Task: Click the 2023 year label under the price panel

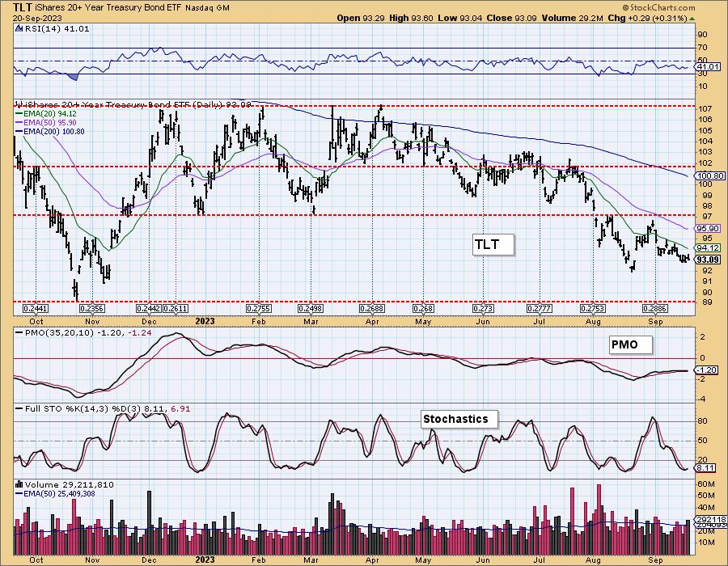Action: pos(205,321)
